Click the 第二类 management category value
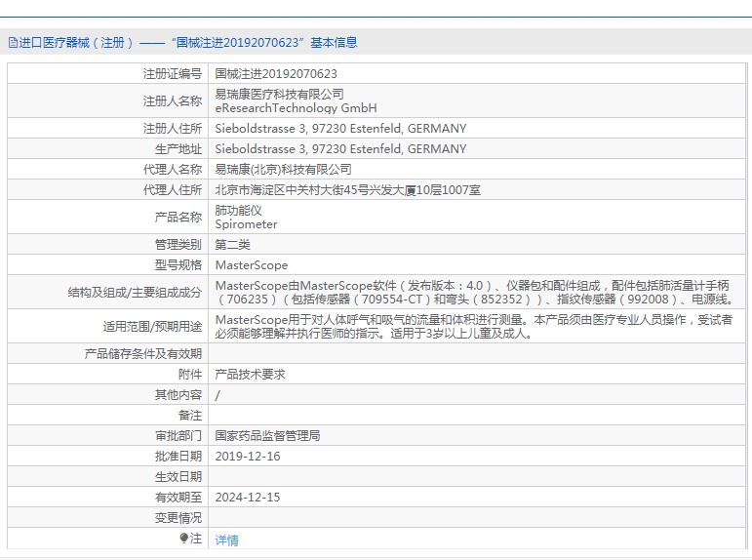752x560 pixels. 232,245
